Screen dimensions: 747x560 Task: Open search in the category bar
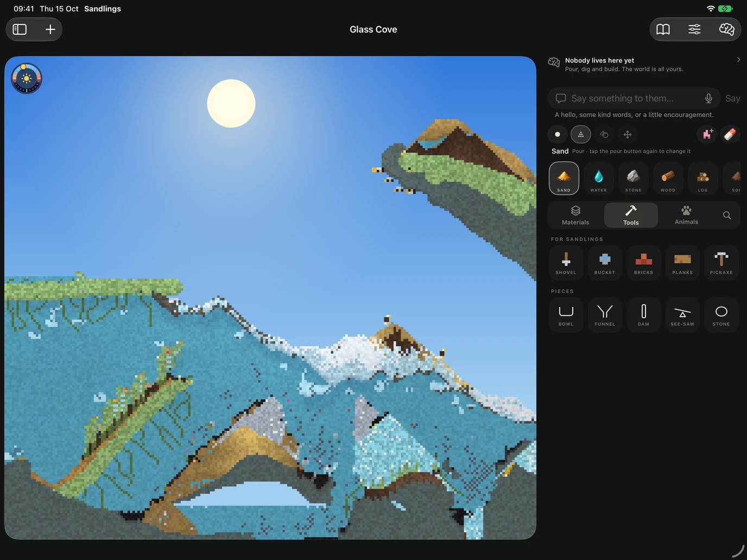[x=727, y=215]
